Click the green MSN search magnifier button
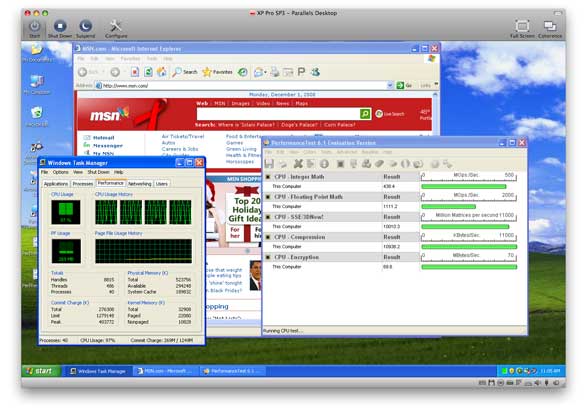 [365, 114]
